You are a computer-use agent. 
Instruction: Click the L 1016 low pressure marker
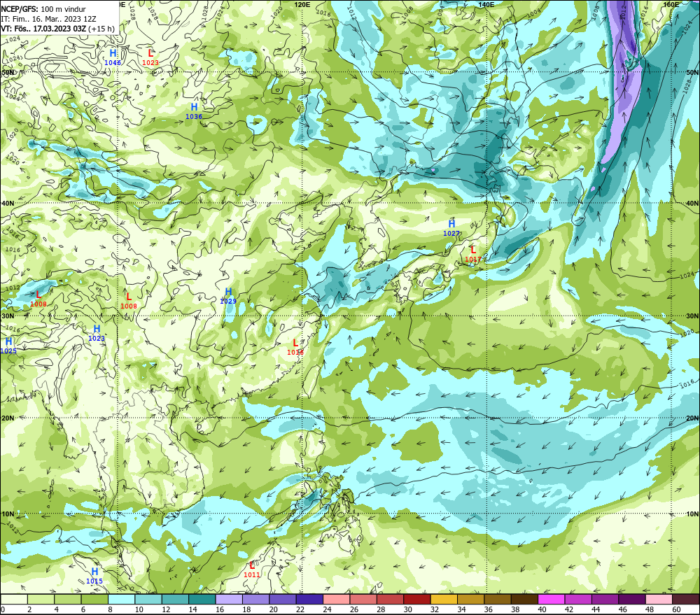pyautogui.click(x=295, y=347)
